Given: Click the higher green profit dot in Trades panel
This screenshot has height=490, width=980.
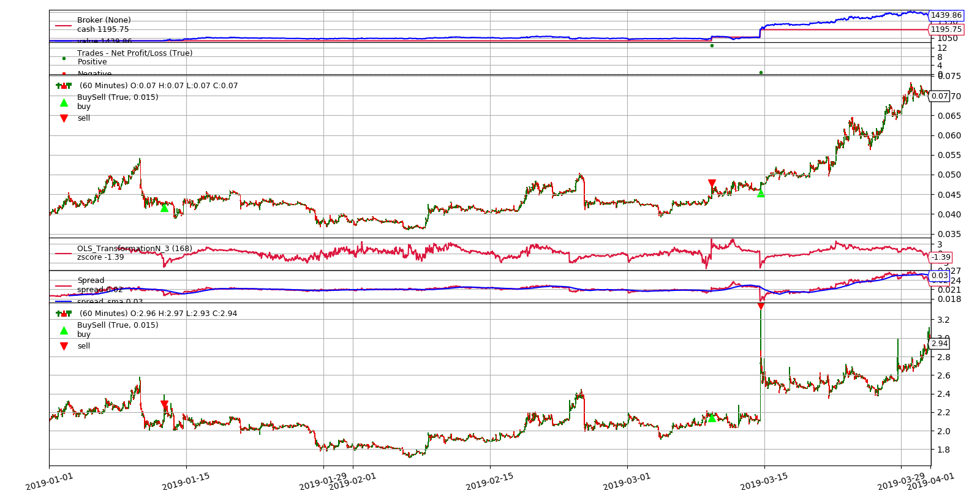Looking at the screenshot, I should click(x=712, y=45).
